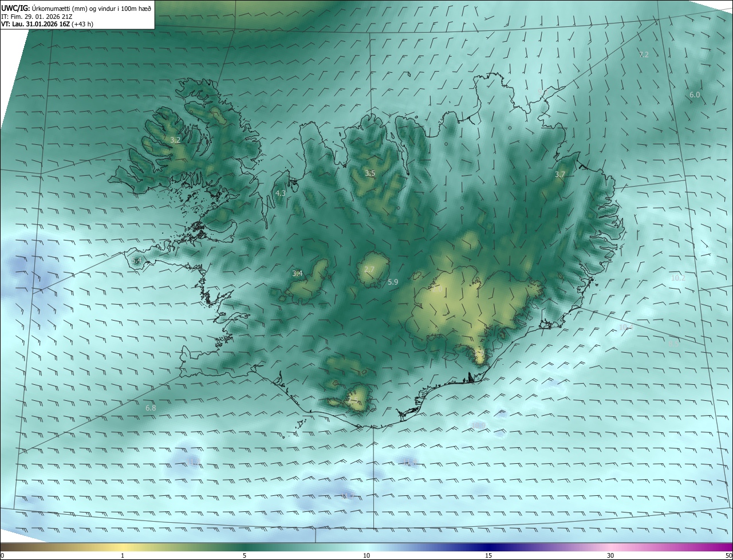Viewport: 733px width, 560px height.
Task: Click the 3.5 value in north Iceland
Action: point(371,173)
